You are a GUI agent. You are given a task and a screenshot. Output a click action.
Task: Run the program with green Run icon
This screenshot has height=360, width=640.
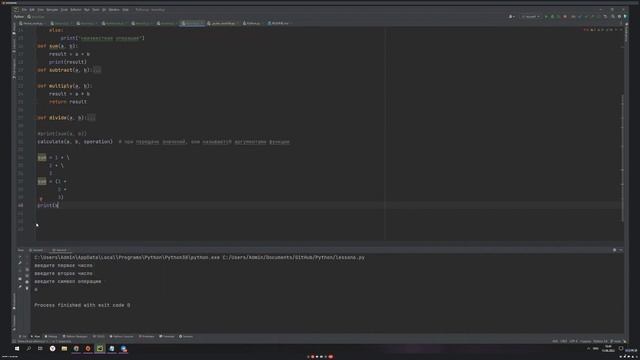pos(546,17)
